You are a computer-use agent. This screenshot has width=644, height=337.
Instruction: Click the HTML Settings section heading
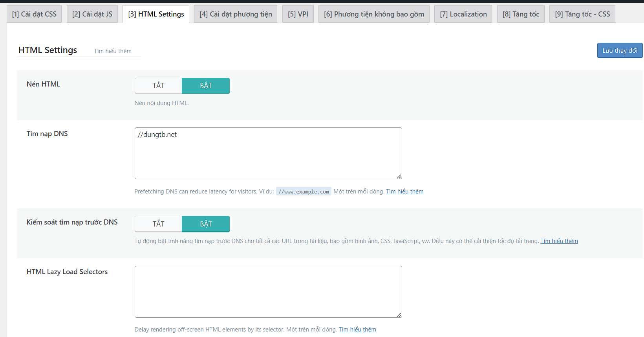click(48, 50)
